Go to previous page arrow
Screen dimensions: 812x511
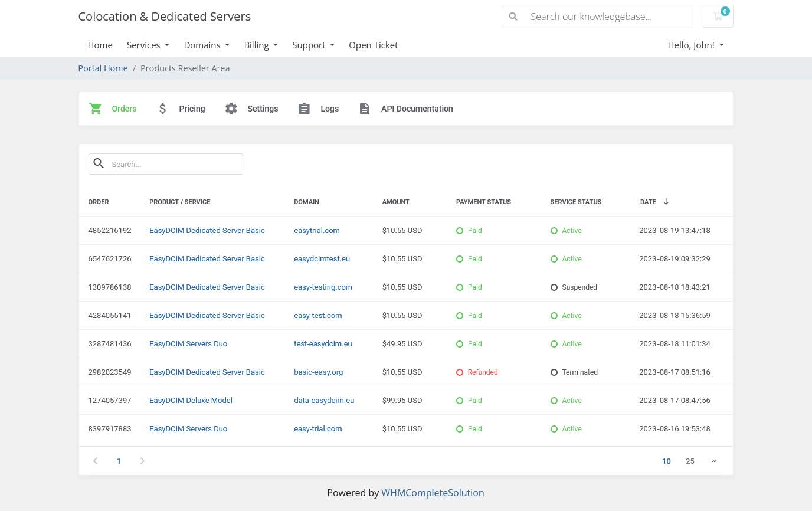point(96,461)
